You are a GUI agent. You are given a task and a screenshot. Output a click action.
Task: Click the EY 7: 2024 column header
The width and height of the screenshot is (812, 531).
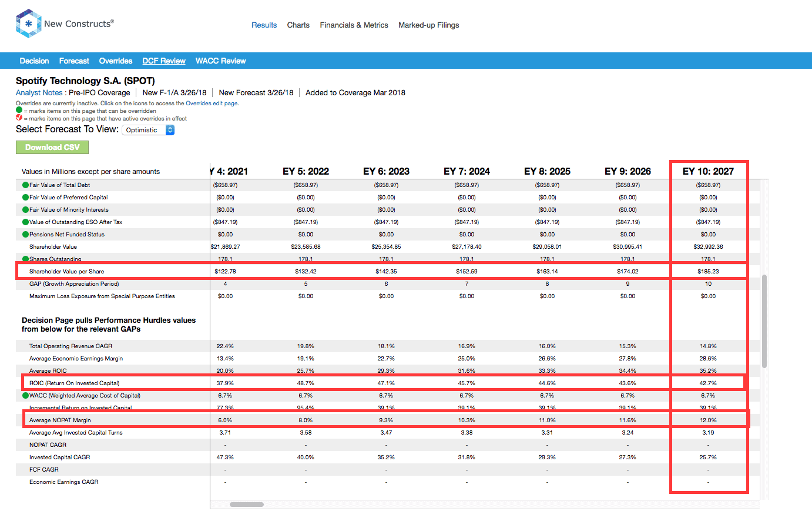point(467,171)
